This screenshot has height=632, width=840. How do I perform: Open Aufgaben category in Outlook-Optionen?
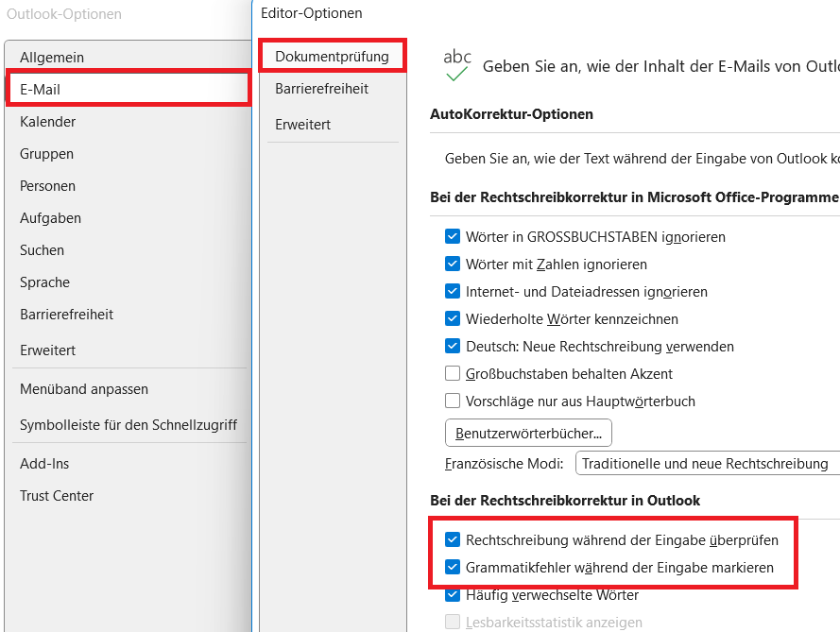[x=129, y=218]
